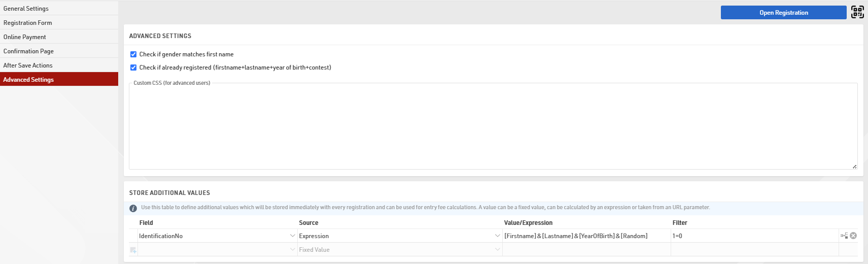The image size is (868, 264).
Task: Click the Open Registration button
Action: (783, 13)
